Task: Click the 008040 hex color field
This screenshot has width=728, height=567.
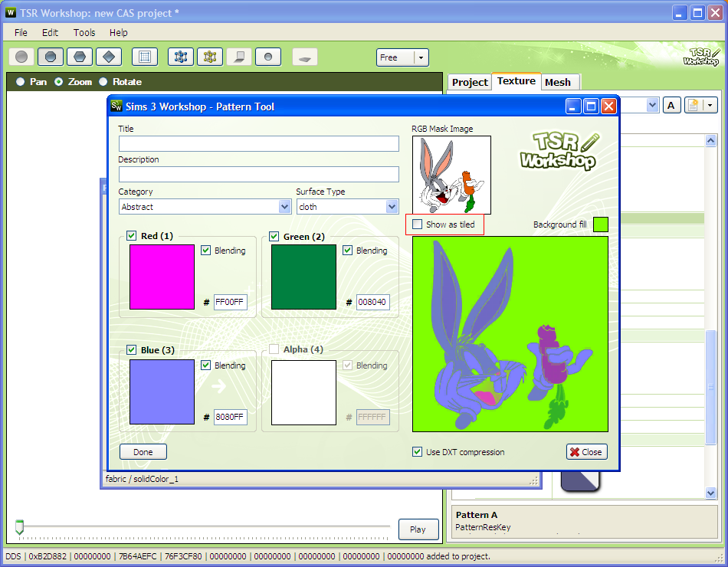Action: (372, 302)
